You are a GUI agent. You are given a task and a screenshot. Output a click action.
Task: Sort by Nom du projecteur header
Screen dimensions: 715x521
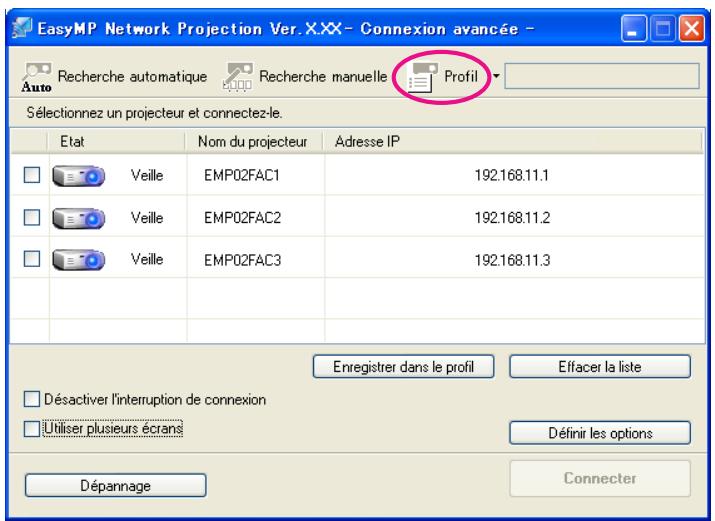(254, 142)
